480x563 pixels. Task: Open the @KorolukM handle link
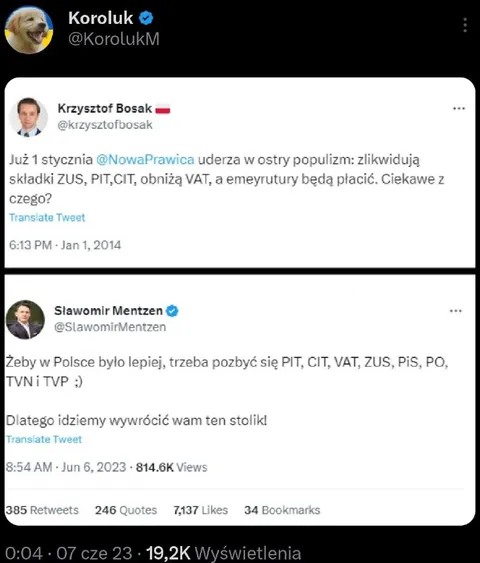[x=114, y=39]
